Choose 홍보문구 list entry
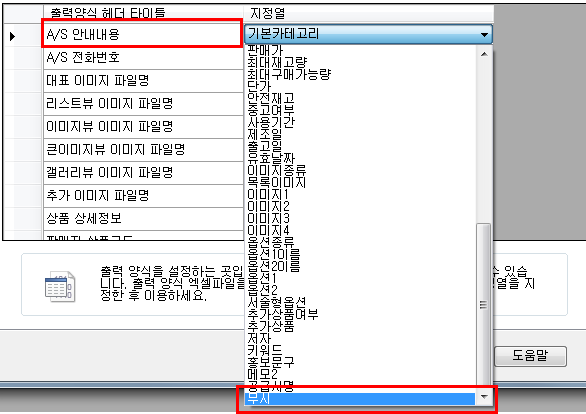 (x=271, y=362)
